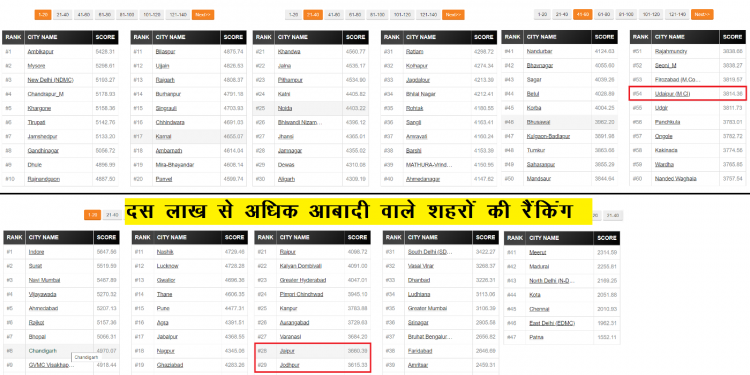750x375 pixels.
Task: Click the Ahmednagar city link
Action: [x=423, y=179]
